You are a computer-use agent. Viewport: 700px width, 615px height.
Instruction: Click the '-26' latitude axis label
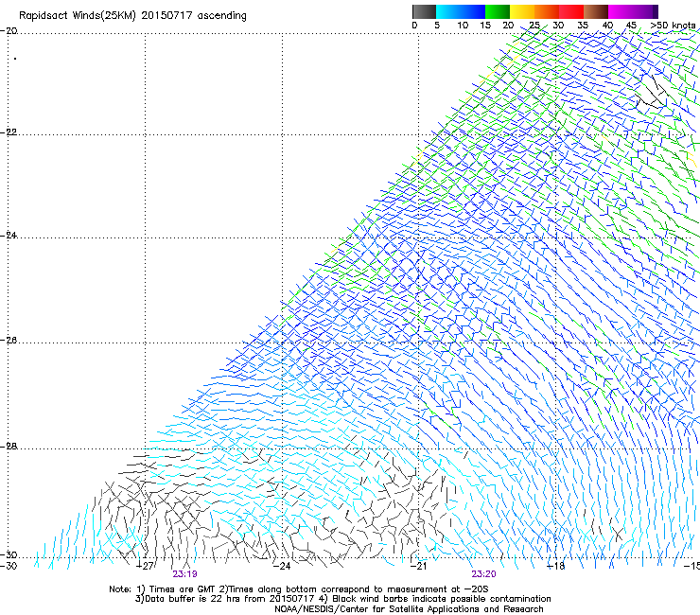[9, 341]
